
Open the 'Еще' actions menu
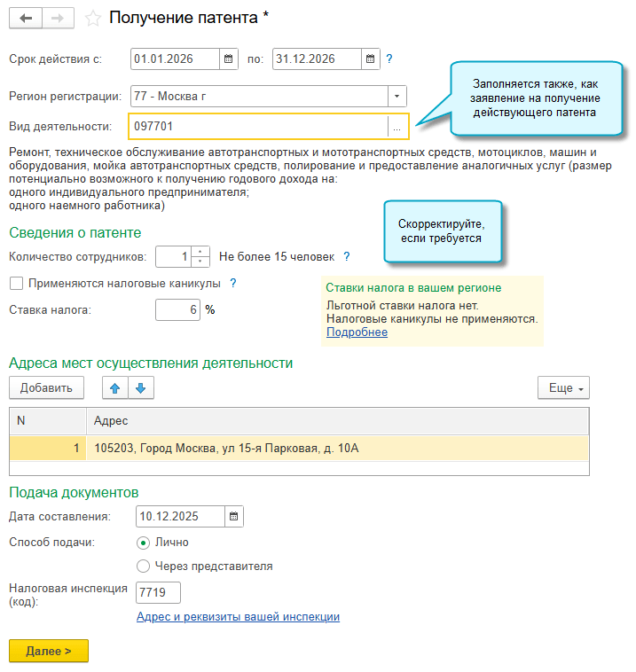point(563,387)
